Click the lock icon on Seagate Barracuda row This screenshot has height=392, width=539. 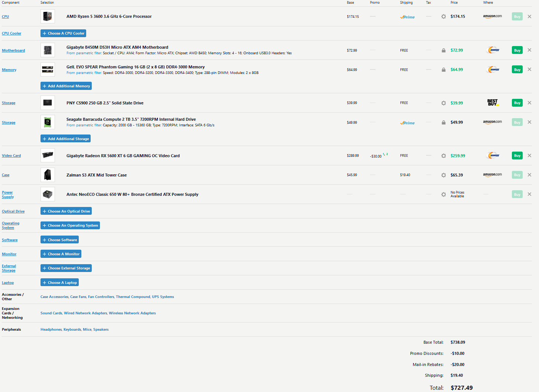[x=443, y=123]
